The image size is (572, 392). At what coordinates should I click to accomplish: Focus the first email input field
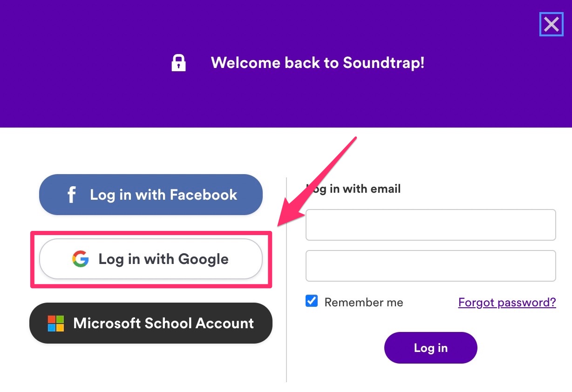(431, 225)
